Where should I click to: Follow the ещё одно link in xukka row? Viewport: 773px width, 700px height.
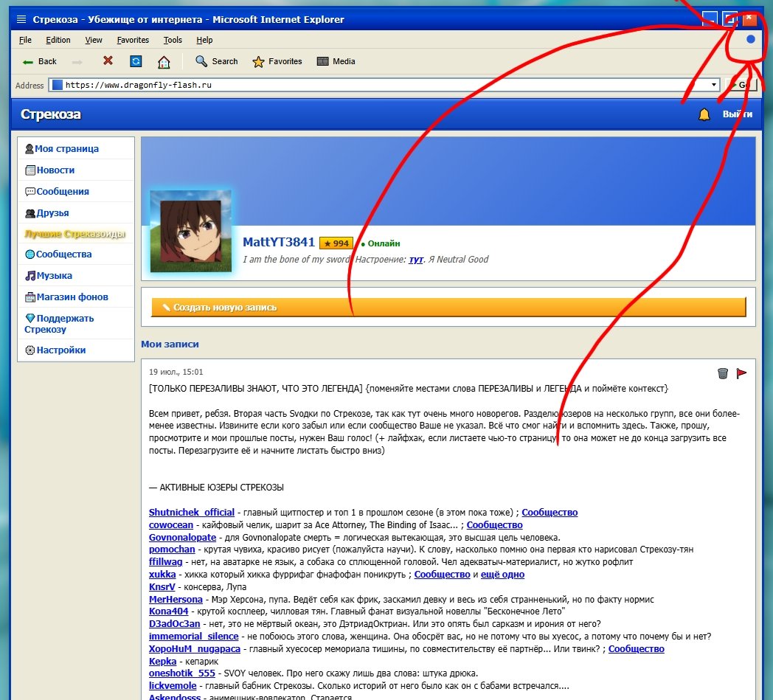pyautogui.click(x=502, y=575)
